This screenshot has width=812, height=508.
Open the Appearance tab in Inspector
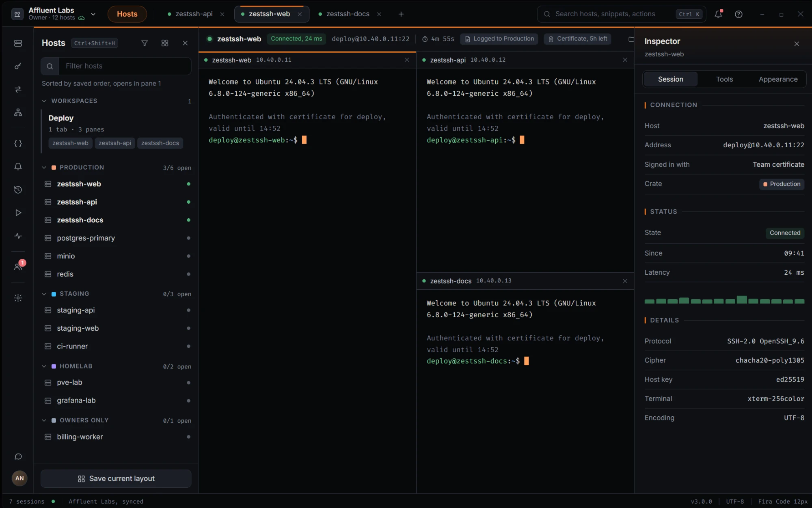pyautogui.click(x=778, y=79)
